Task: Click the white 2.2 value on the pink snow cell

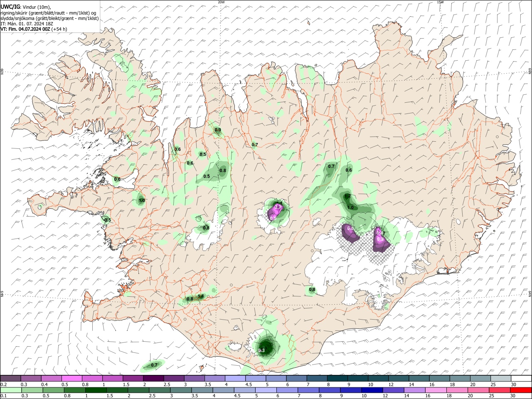Action: click(x=279, y=207)
